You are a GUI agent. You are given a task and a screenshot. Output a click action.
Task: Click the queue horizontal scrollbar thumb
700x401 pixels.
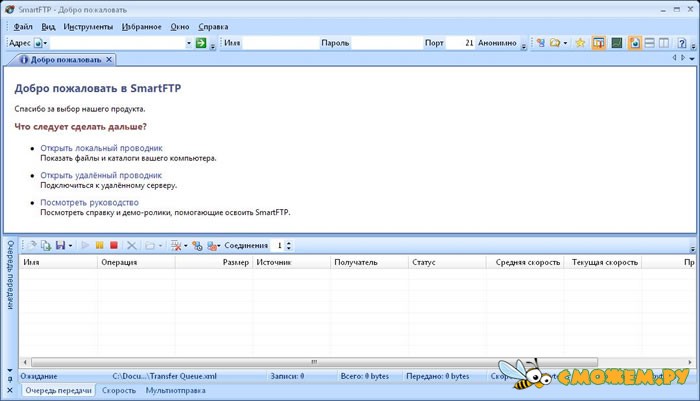point(314,362)
